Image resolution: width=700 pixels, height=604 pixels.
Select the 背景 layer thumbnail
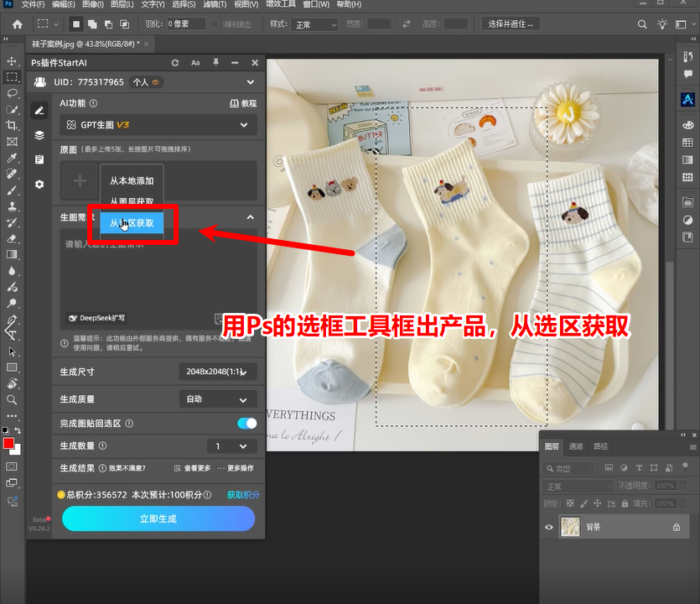(570, 527)
